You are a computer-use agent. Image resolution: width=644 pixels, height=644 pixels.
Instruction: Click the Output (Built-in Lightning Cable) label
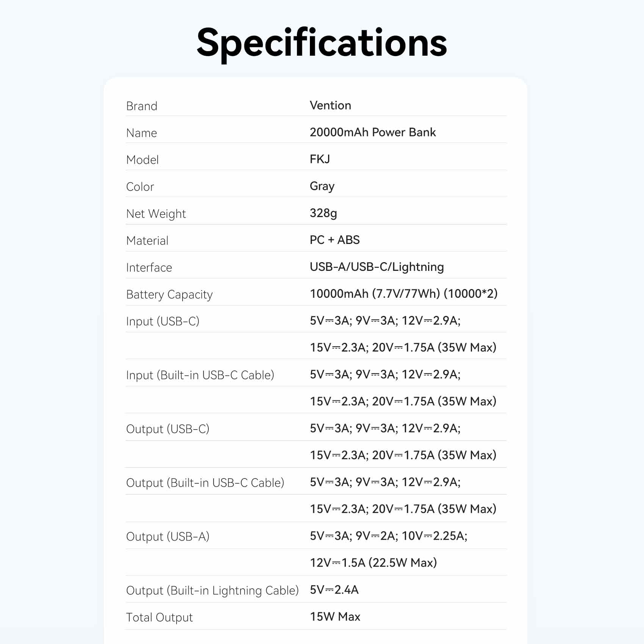pos(212,590)
